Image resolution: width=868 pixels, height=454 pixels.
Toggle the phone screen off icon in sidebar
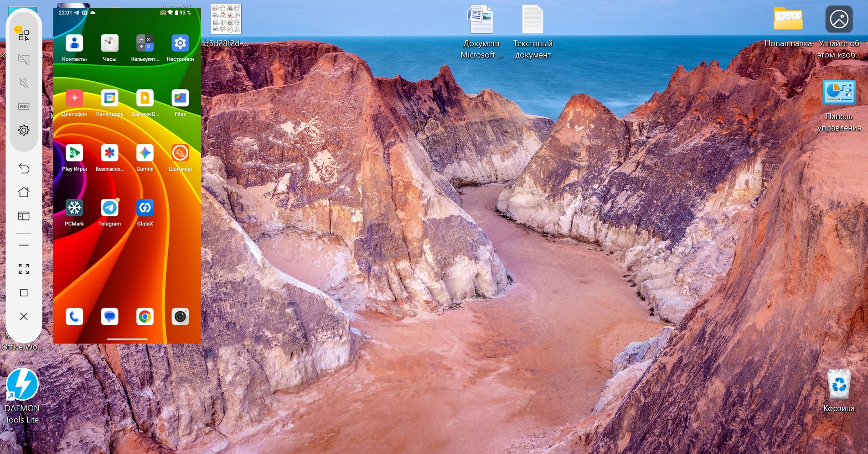(x=24, y=59)
